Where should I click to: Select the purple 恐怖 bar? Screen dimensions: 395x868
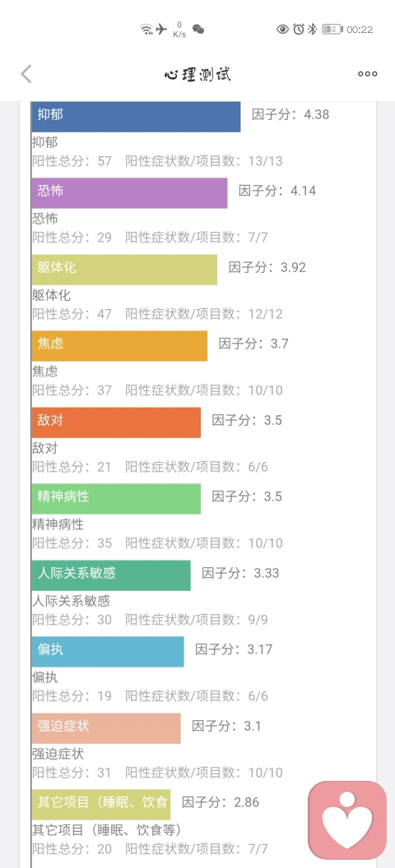[130, 192]
